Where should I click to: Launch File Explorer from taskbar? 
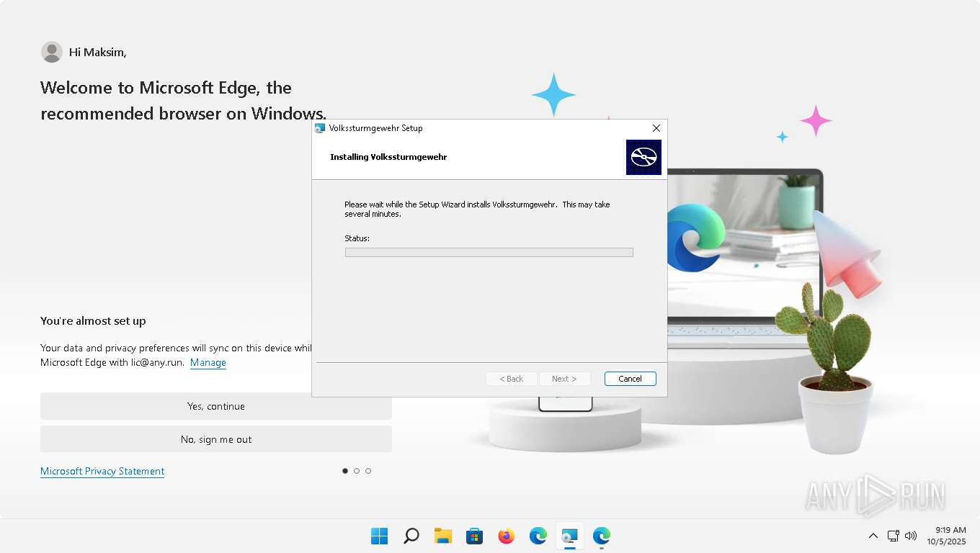point(443,536)
